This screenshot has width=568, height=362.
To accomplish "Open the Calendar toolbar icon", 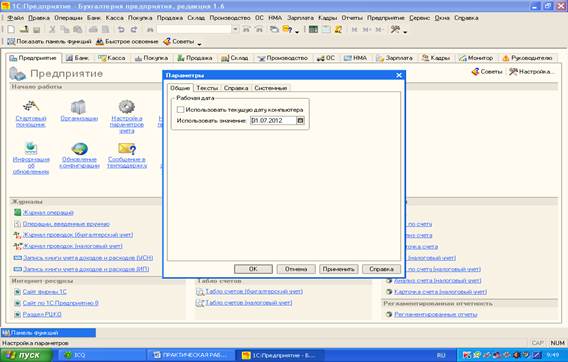I will [326, 30].
